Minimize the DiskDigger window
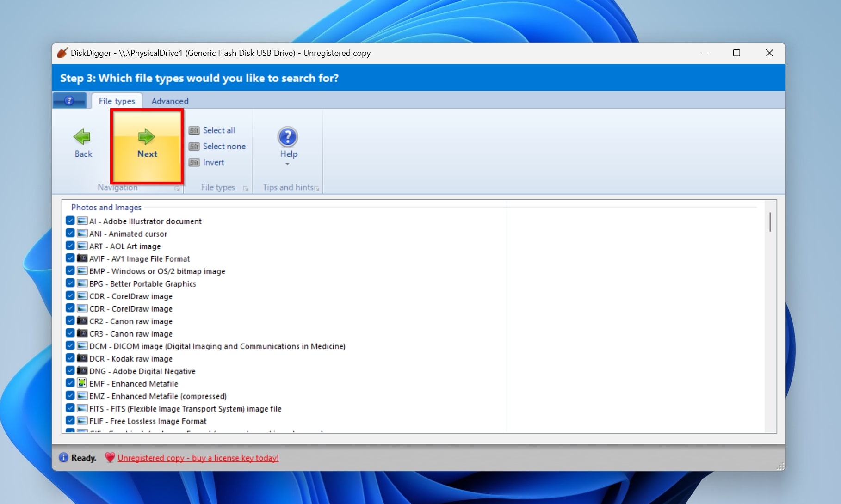Image resolution: width=841 pixels, height=504 pixels. [705, 53]
